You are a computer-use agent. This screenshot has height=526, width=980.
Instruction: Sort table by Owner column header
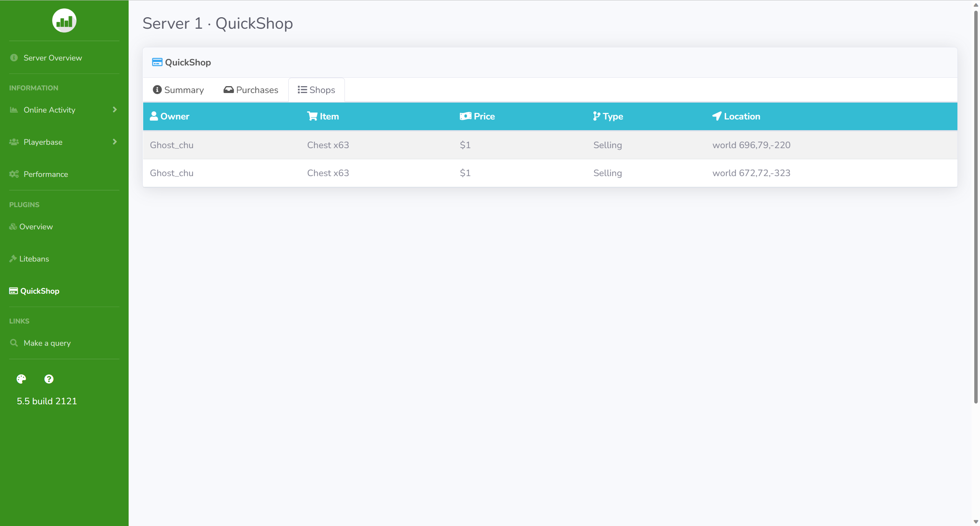175,116
